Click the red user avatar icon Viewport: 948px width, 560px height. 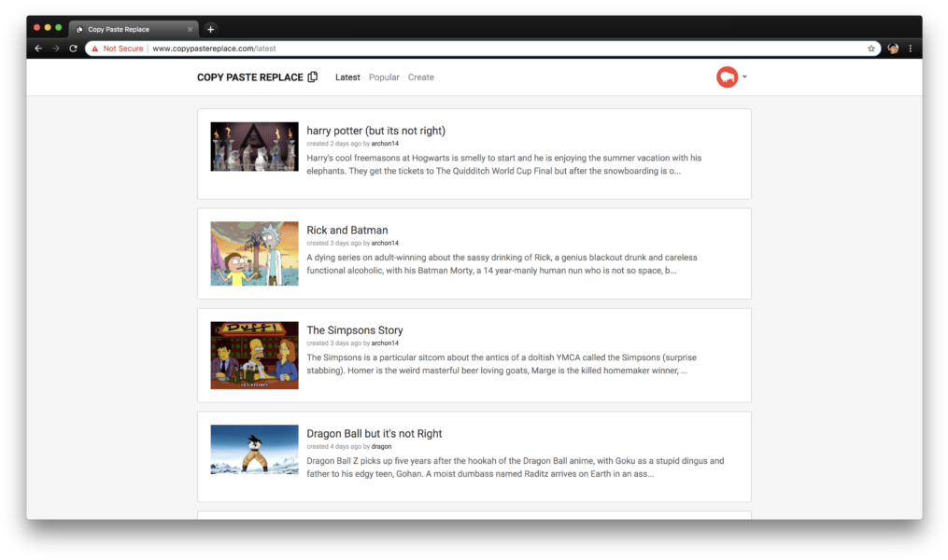pyautogui.click(x=727, y=77)
